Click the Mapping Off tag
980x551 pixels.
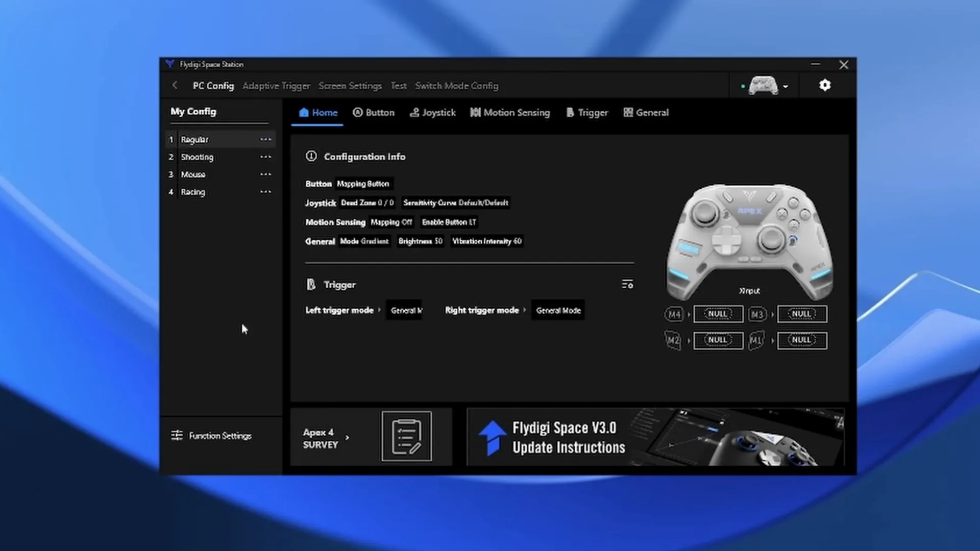[391, 222]
